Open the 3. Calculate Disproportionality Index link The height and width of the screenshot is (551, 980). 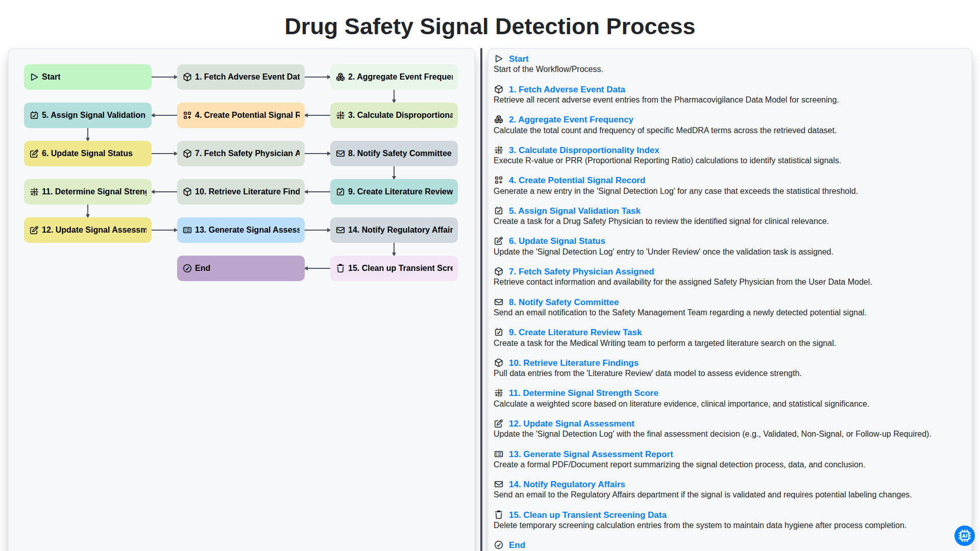(584, 150)
